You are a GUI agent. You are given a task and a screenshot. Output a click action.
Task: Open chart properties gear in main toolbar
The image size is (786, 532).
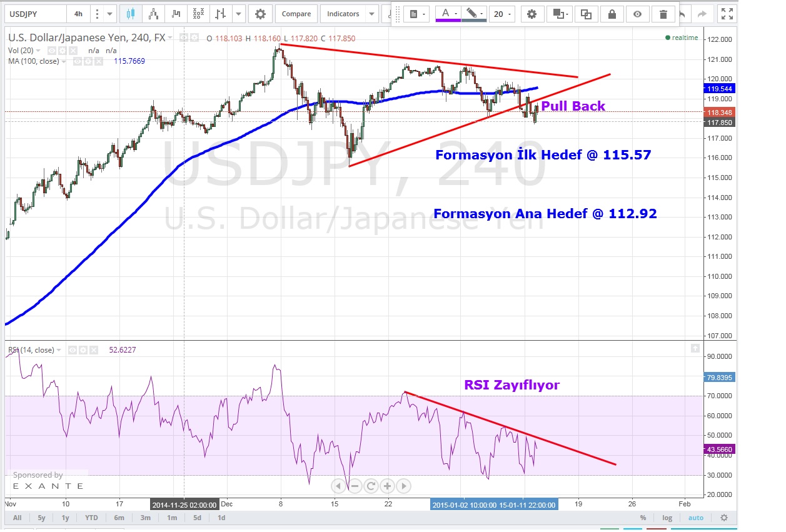(260, 14)
